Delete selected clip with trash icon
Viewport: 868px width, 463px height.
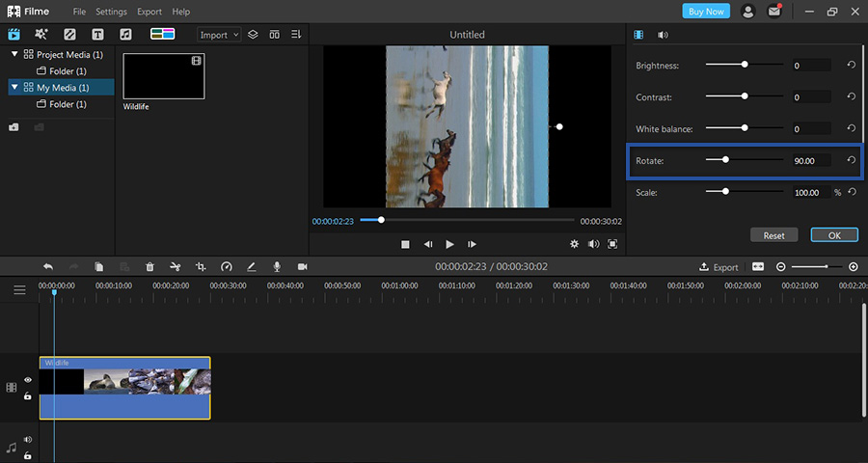click(x=149, y=267)
